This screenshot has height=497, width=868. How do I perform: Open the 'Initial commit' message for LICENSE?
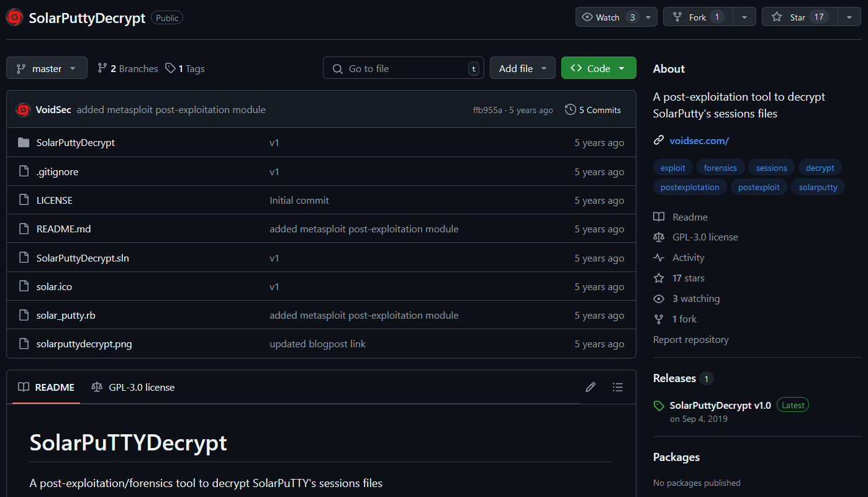pos(299,200)
